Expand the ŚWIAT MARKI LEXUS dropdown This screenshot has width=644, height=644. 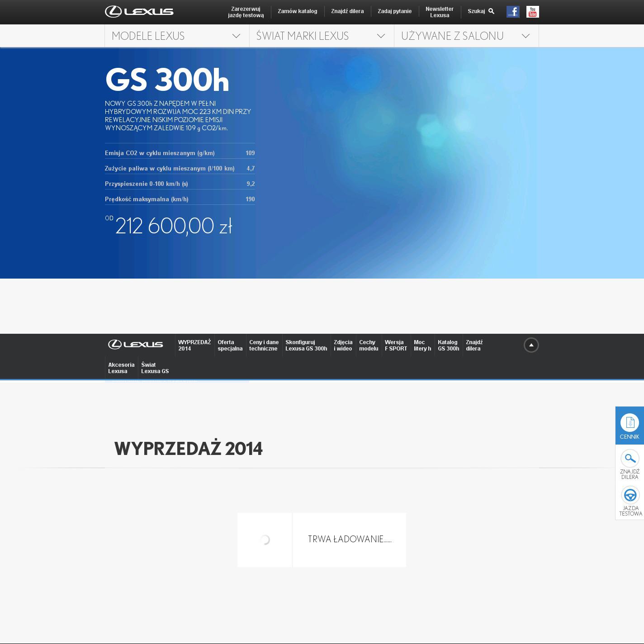point(322,36)
